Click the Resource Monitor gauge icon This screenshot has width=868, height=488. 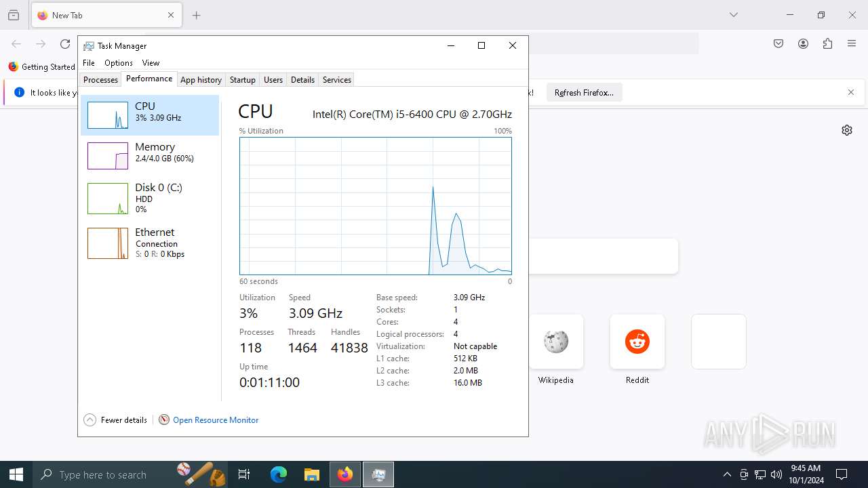coord(164,420)
